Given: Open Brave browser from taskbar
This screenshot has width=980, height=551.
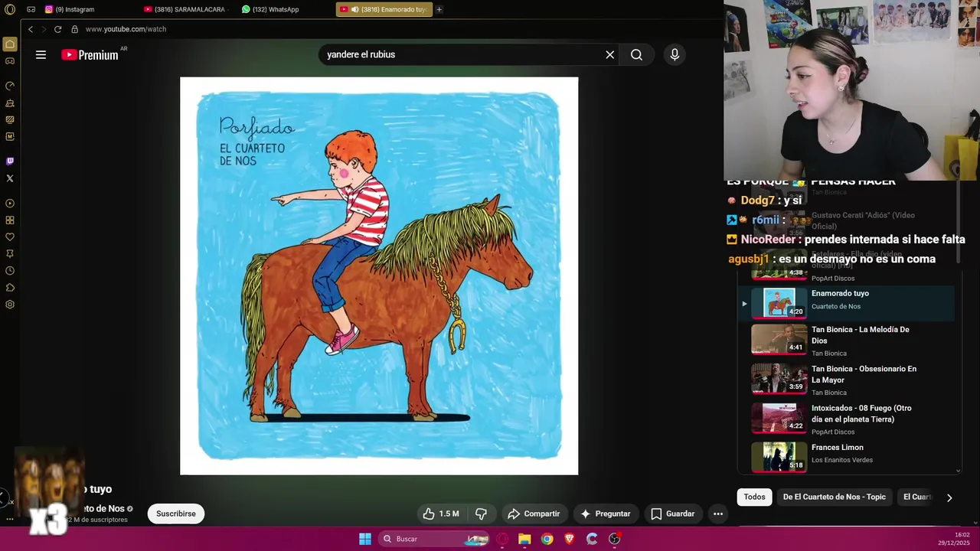Looking at the screenshot, I should (569, 539).
